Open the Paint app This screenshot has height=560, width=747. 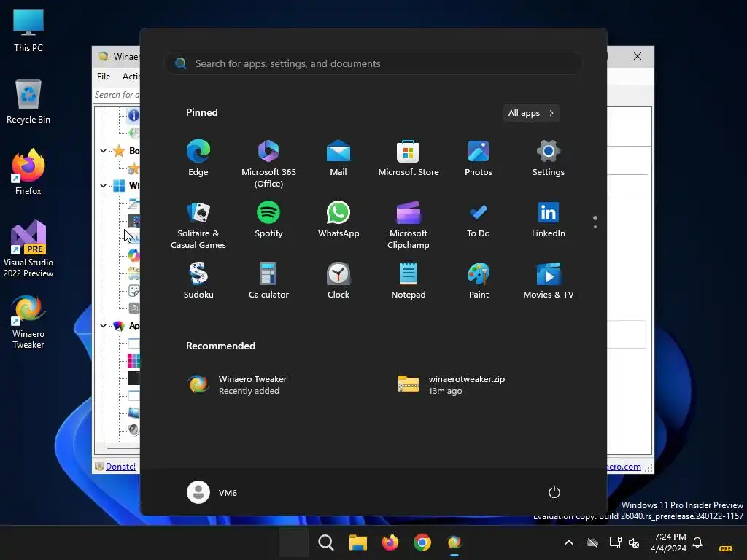coord(479,281)
